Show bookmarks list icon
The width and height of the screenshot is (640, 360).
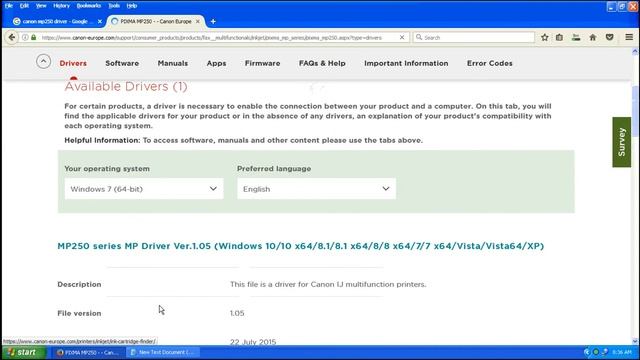(x=559, y=38)
